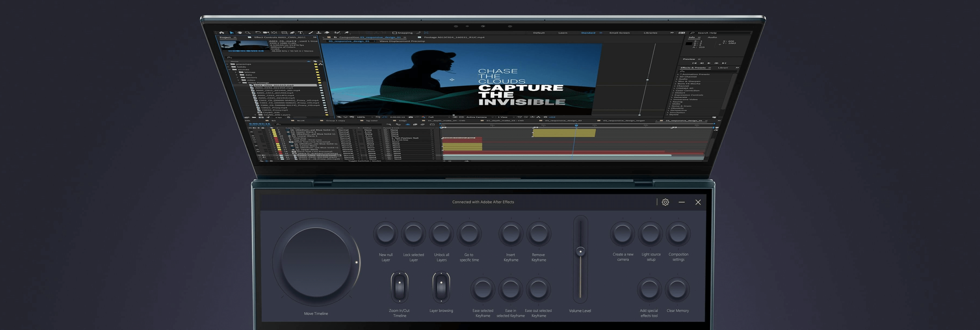Open the Active Camera dropdown
The image size is (980, 330).
(480, 117)
